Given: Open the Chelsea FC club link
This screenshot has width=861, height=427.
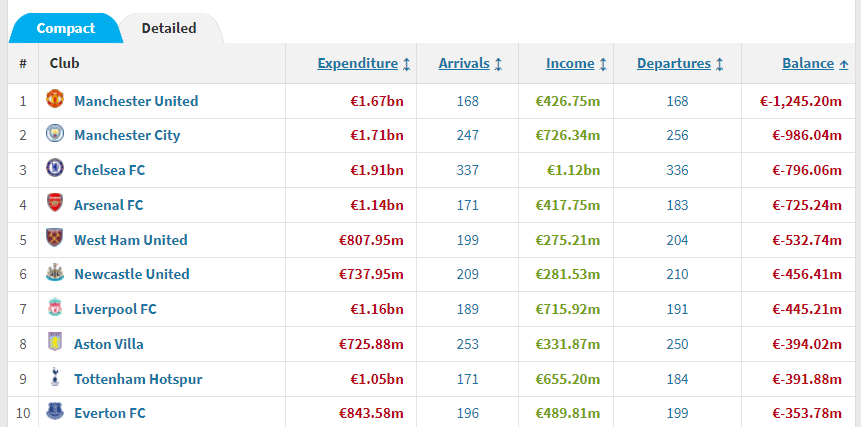Looking at the screenshot, I should point(110,170).
